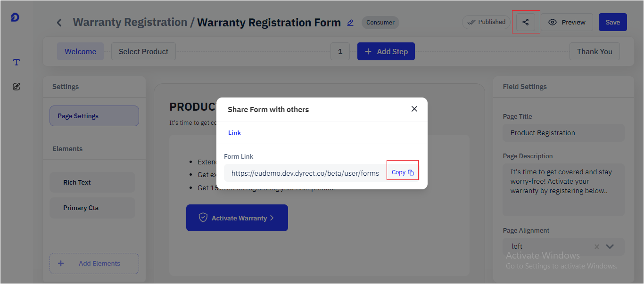Select the text tool icon in sidebar
This screenshot has height=284, width=644.
click(x=17, y=62)
